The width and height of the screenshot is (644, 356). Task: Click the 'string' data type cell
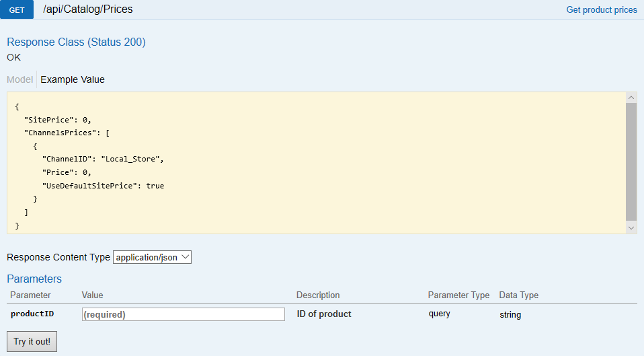coord(510,314)
